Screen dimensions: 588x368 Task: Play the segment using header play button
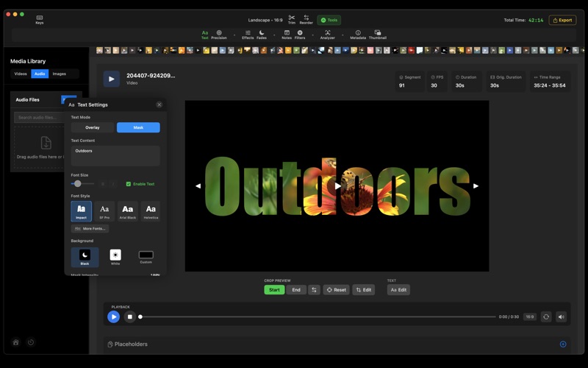pyautogui.click(x=112, y=79)
